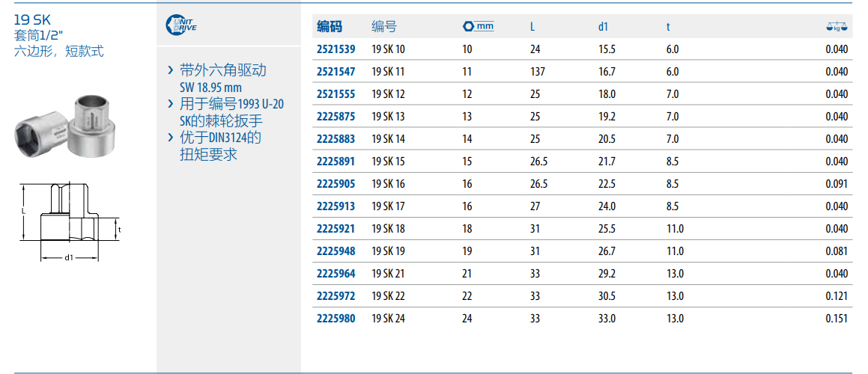
Task: Open product code 2225875
Action: tap(336, 117)
